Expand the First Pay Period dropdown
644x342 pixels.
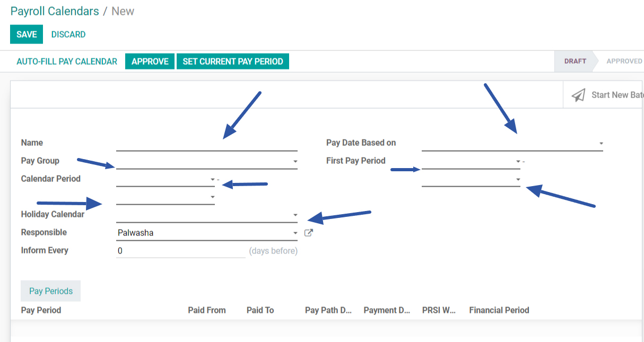click(x=518, y=161)
